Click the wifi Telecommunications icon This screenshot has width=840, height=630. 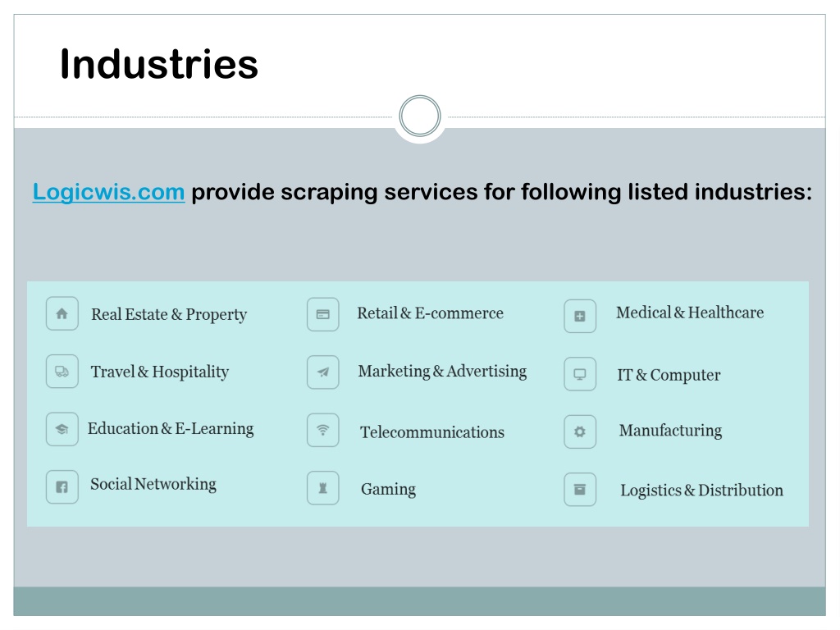323,430
